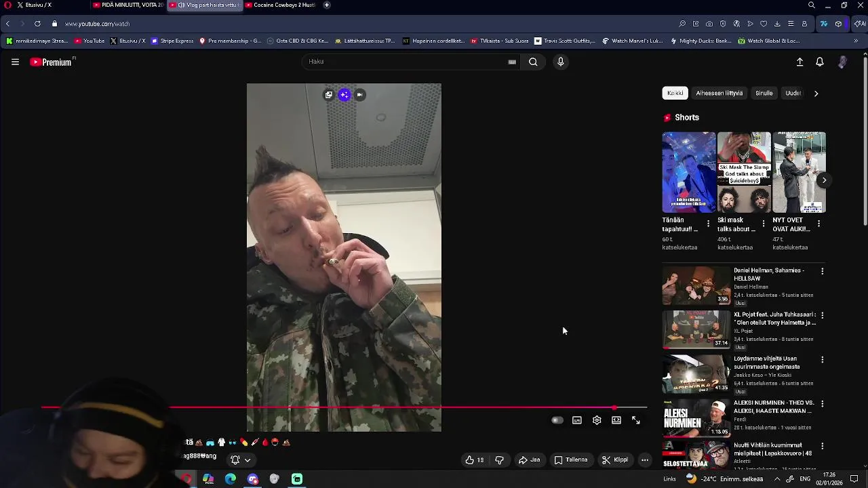Go back in the browser
The width and height of the screenshot is (868, 488).
[x=7, y=24]
